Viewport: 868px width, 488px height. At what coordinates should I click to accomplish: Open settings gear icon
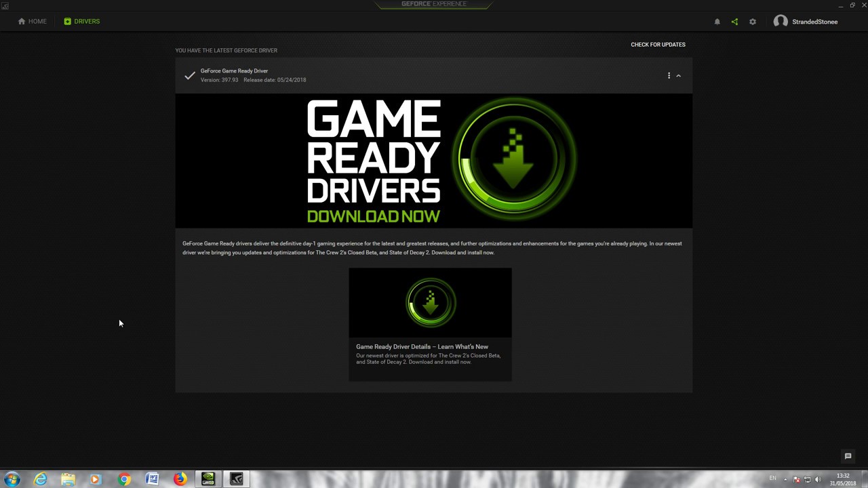point(752,22)
